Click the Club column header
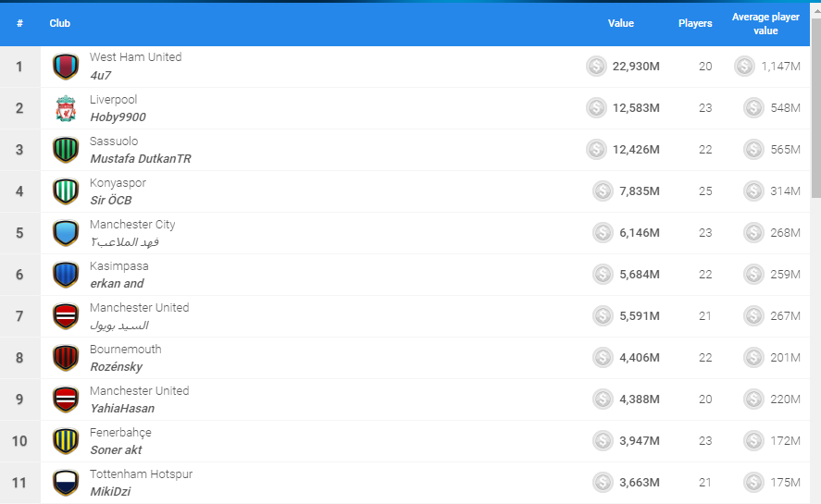The image size is (821, 504). click(x=59, y=23)
